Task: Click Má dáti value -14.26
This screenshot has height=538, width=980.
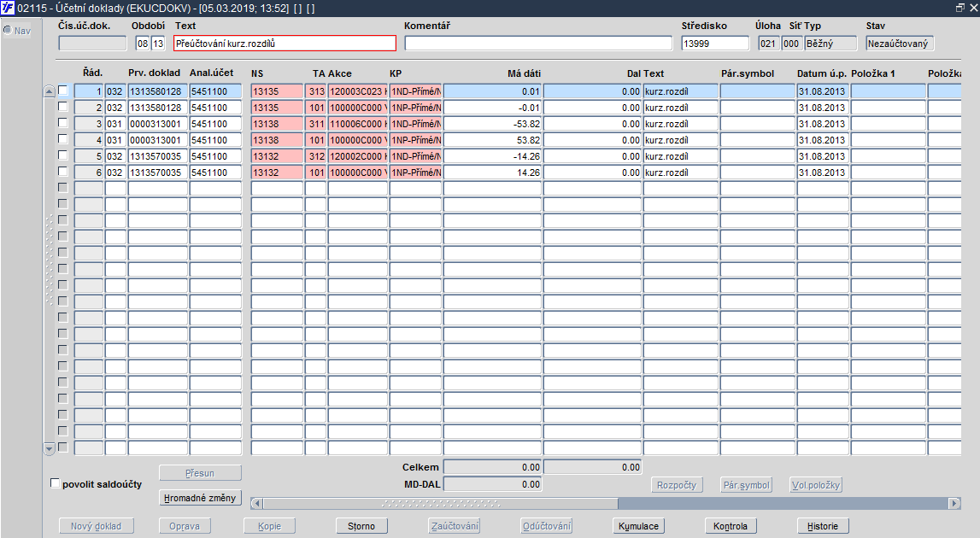Action: pyautogui.click(x=492, y=156)
